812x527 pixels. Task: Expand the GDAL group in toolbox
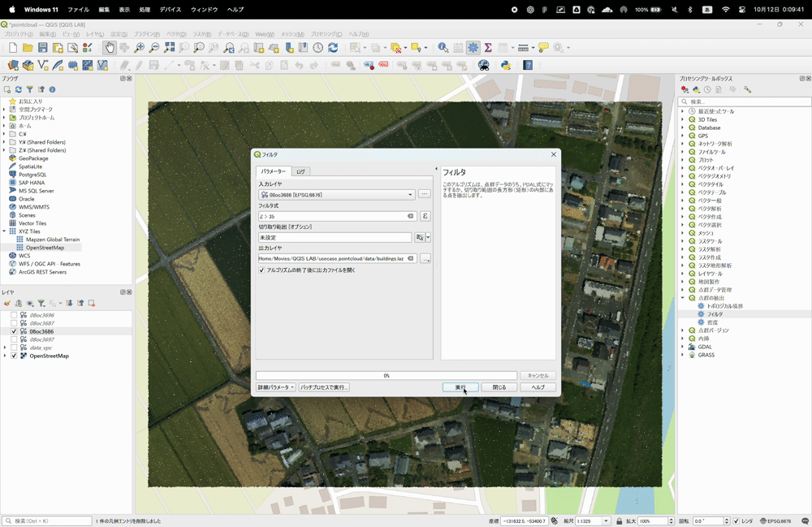pyautogui.click(x=683, y=347)
